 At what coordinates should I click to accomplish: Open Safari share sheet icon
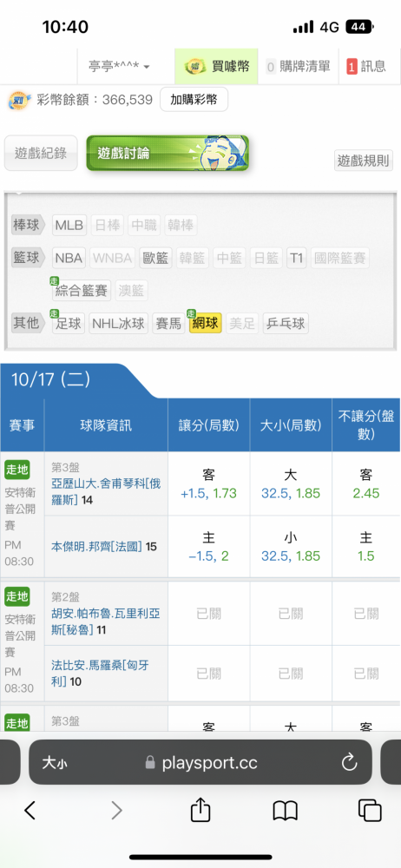coord(200,811)
